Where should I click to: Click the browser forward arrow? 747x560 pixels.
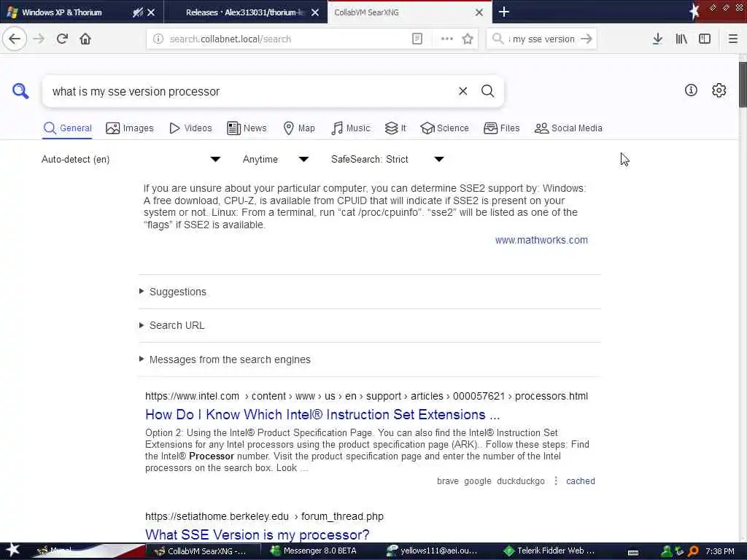pyautogui.click(x=39, y=39)
